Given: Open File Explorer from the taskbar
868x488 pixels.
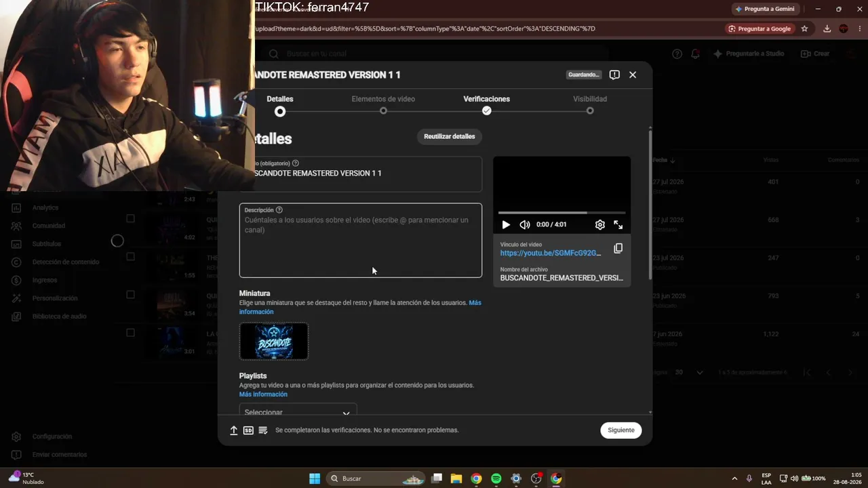Looking at the screenshot, I should tap(456, 479).
